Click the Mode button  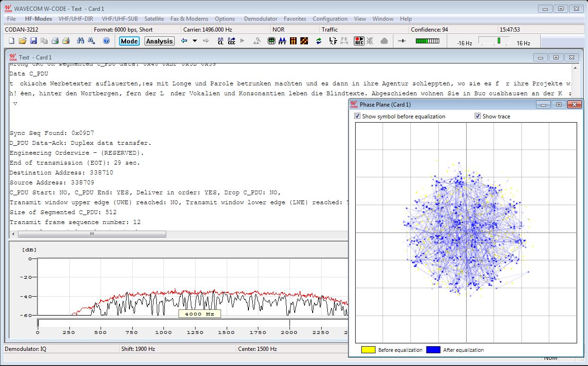point(129,41)
